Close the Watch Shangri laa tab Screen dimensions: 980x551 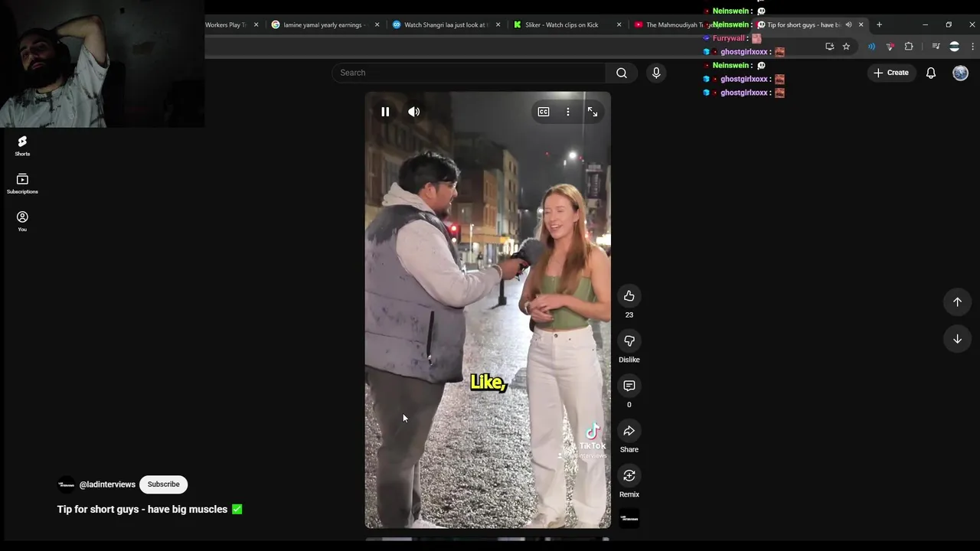point(498,24)
